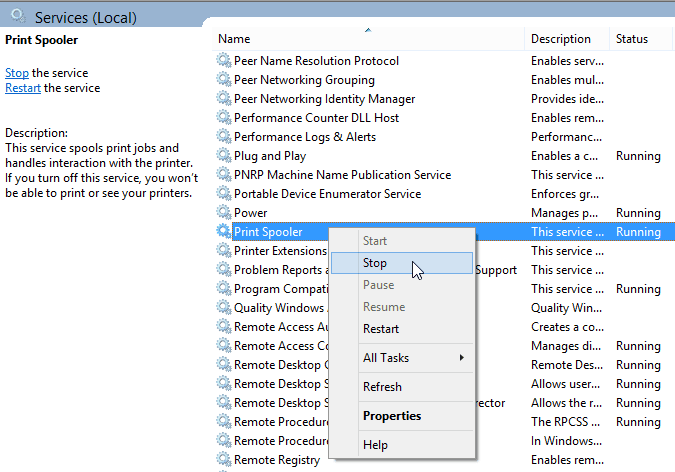Click gear icon beside Remote Registry

[224, 460]
